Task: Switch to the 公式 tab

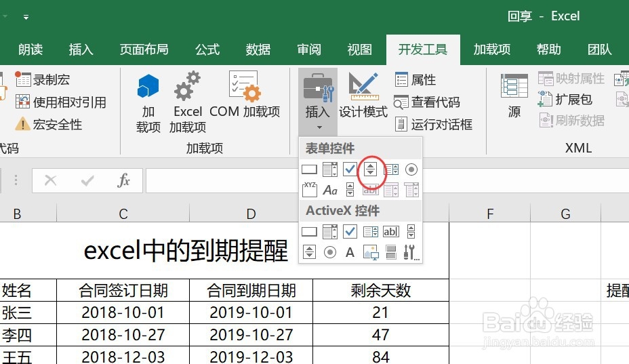Action: (x=207, y=49)
